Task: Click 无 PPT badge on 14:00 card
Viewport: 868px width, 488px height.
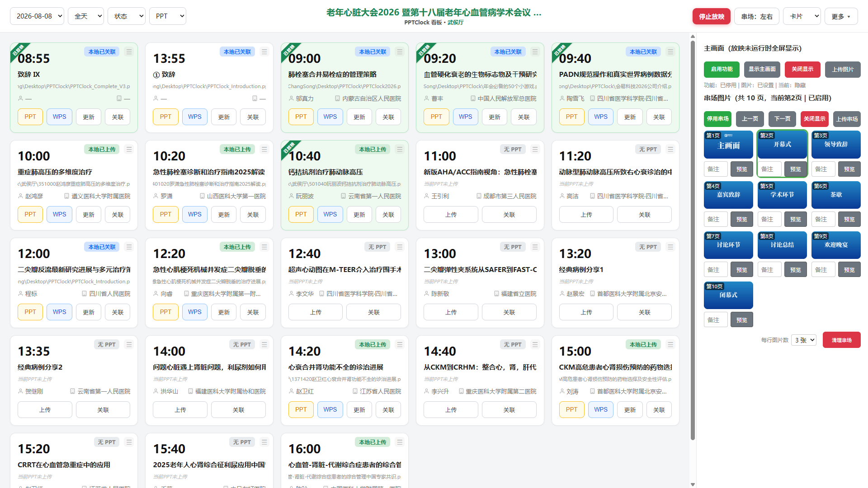Action: (x=242, y=345)
